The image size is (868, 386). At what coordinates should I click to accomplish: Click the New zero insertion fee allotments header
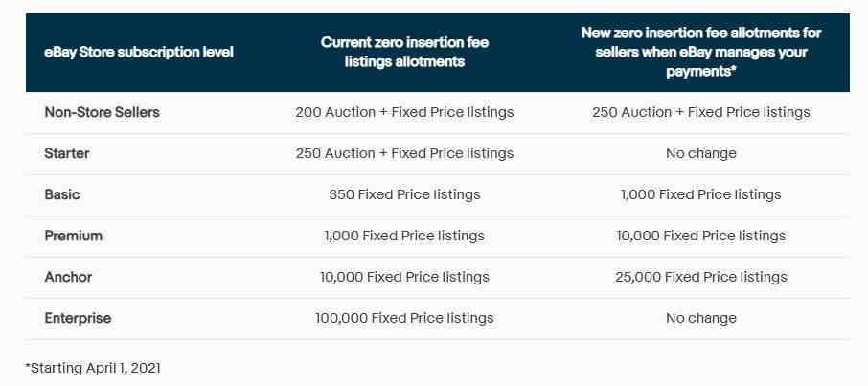(701, 52)
